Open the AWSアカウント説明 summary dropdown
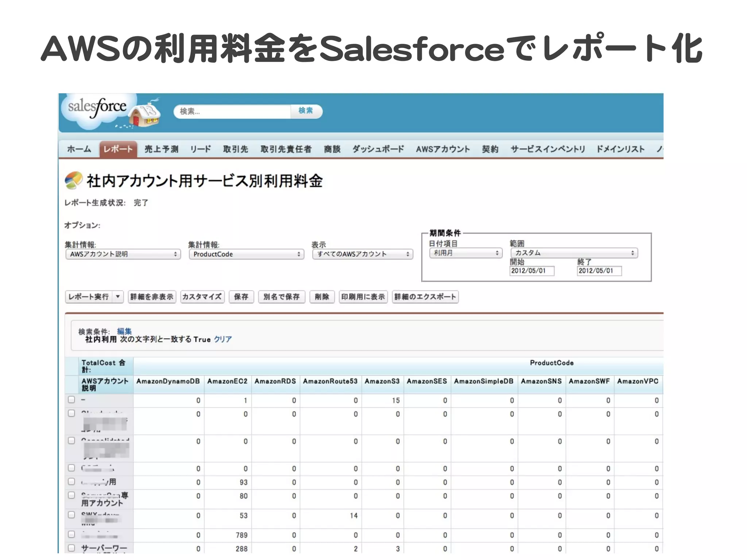747x560 pixels. [x=123, y=254]
